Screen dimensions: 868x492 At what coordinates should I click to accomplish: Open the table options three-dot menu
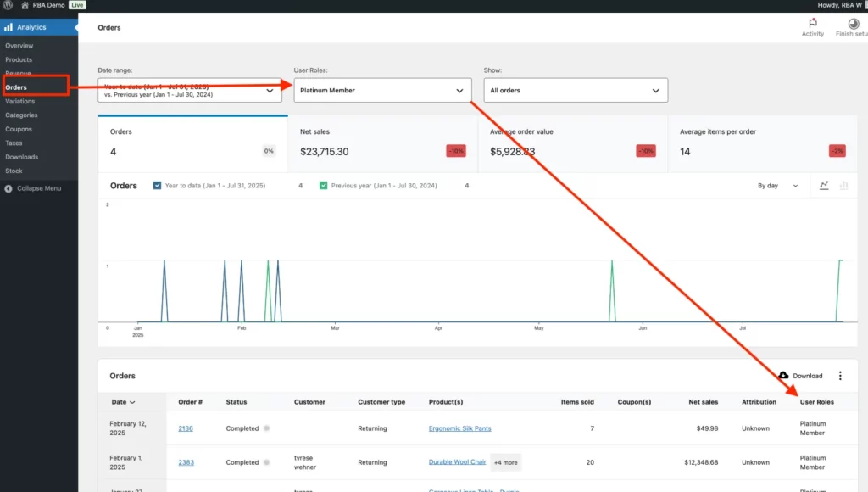(x=840, y=376)
